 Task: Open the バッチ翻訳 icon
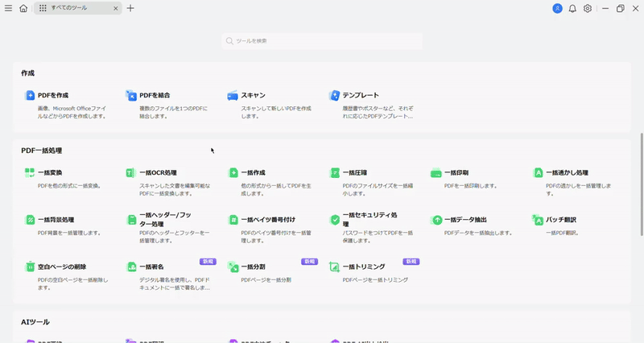(538, 220)
